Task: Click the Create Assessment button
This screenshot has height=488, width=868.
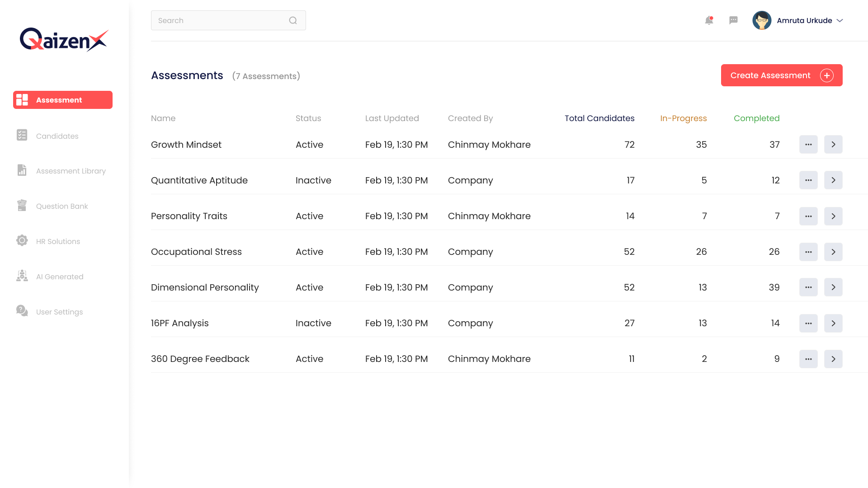Action: (781, 75)
